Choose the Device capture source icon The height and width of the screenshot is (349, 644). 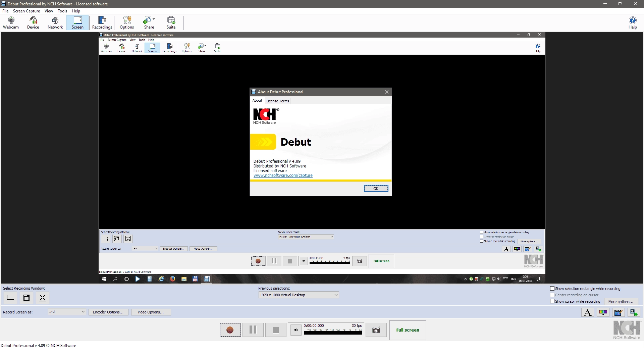(x=33, y=23)
